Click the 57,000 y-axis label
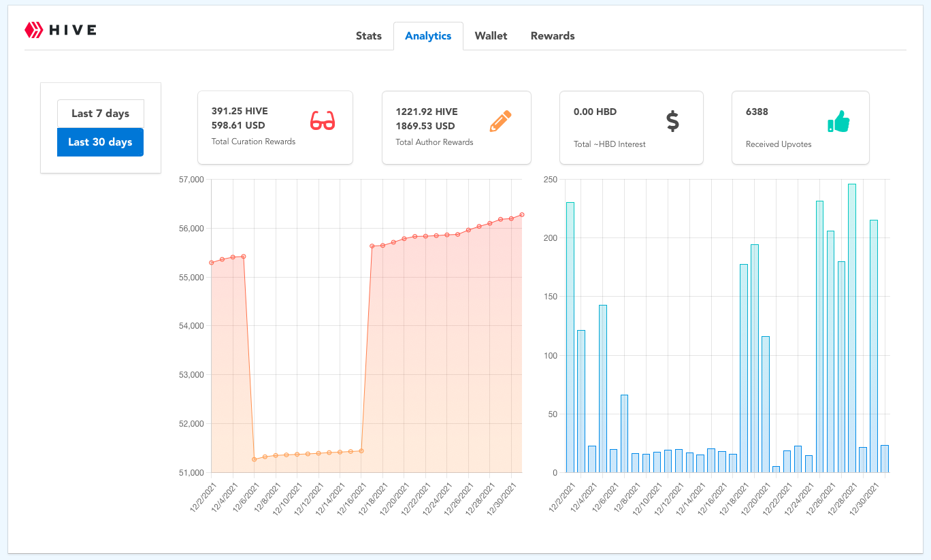 pyautogui.click(x=191, y=180)
